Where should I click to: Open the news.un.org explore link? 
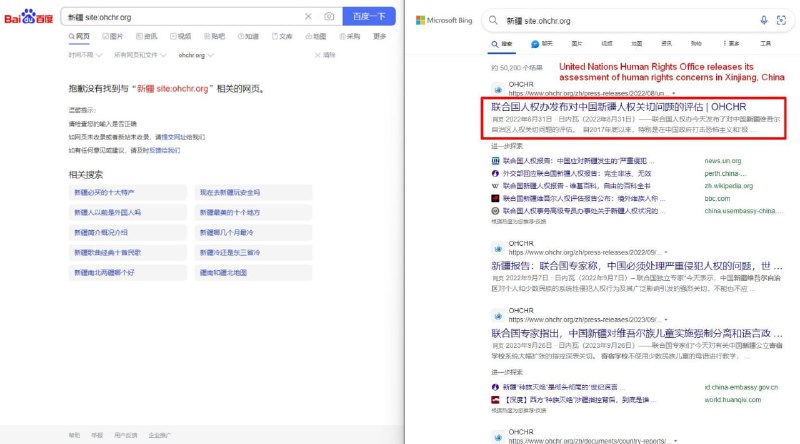pyautogui.click(x=723, y=161)
